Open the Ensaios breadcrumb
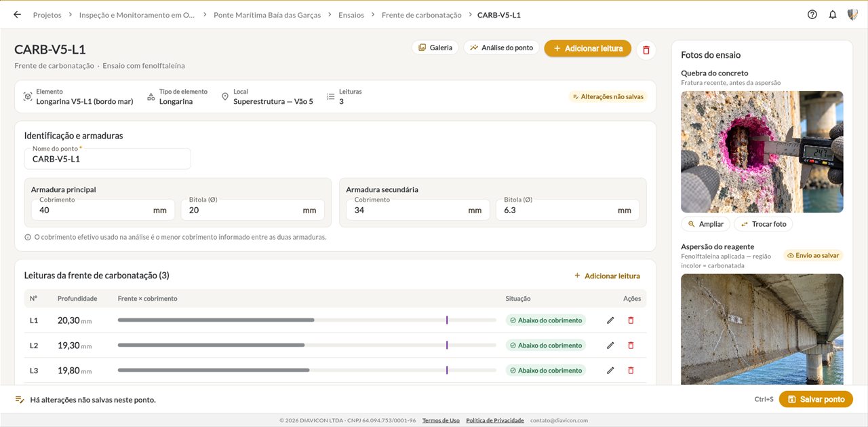The width and height of the screenshot is (868, 427). click(x=351, y=15)
